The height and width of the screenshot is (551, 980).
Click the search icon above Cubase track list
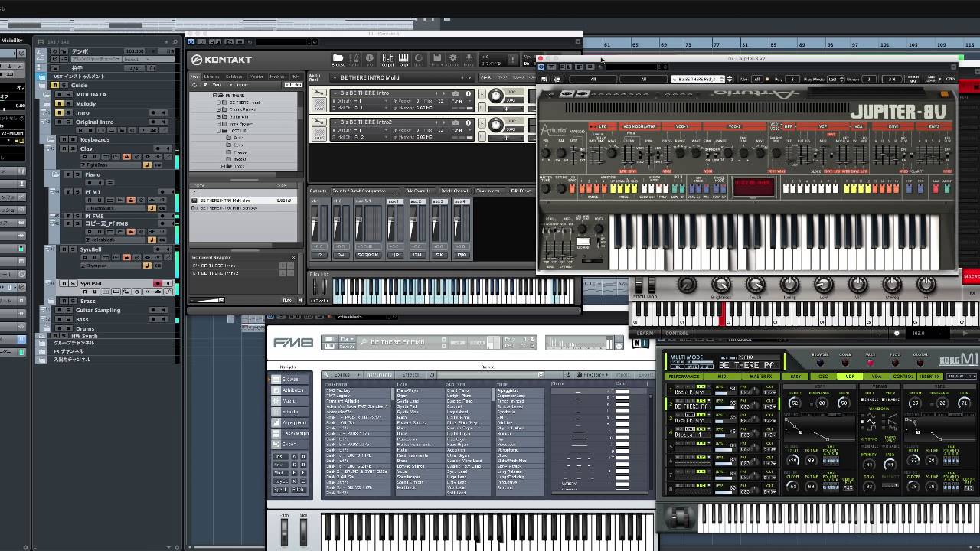tap(176, 41)
